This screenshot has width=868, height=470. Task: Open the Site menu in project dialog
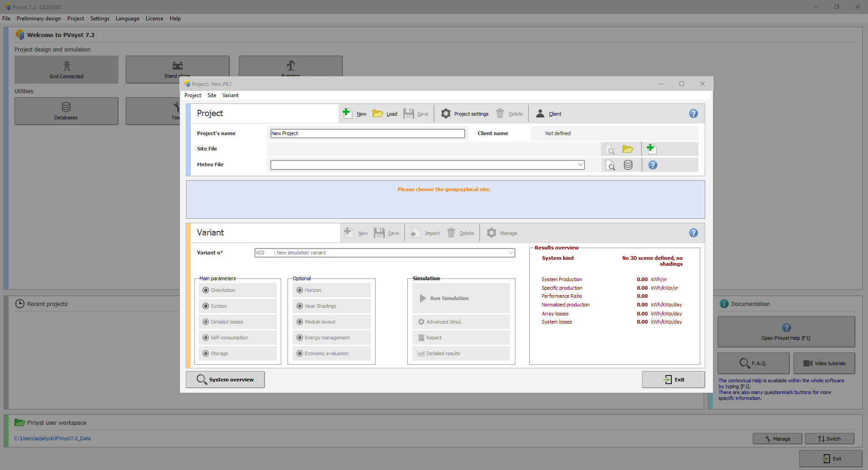212,95
